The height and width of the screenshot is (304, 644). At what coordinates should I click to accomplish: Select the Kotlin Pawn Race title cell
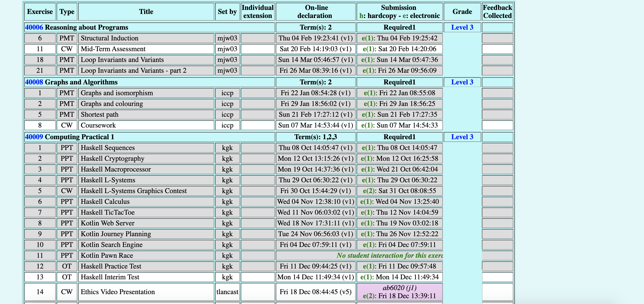(107, 255)
